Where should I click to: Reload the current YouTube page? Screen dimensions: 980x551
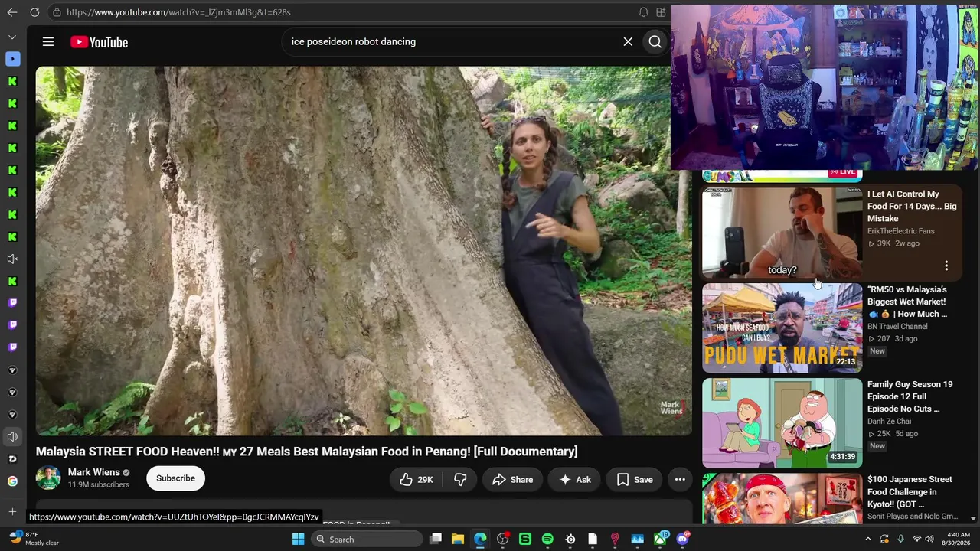[x=34, y=12]
